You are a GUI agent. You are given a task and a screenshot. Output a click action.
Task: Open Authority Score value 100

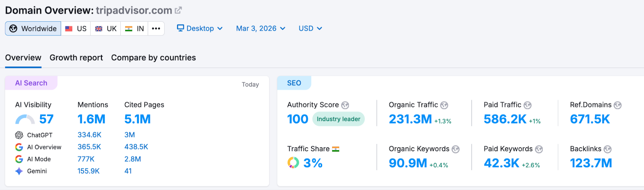pyautogui.click(x=298, y=119)
